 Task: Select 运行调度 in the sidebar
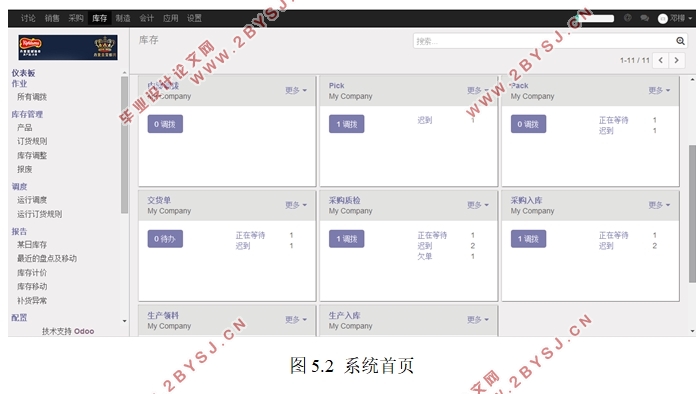32,200
